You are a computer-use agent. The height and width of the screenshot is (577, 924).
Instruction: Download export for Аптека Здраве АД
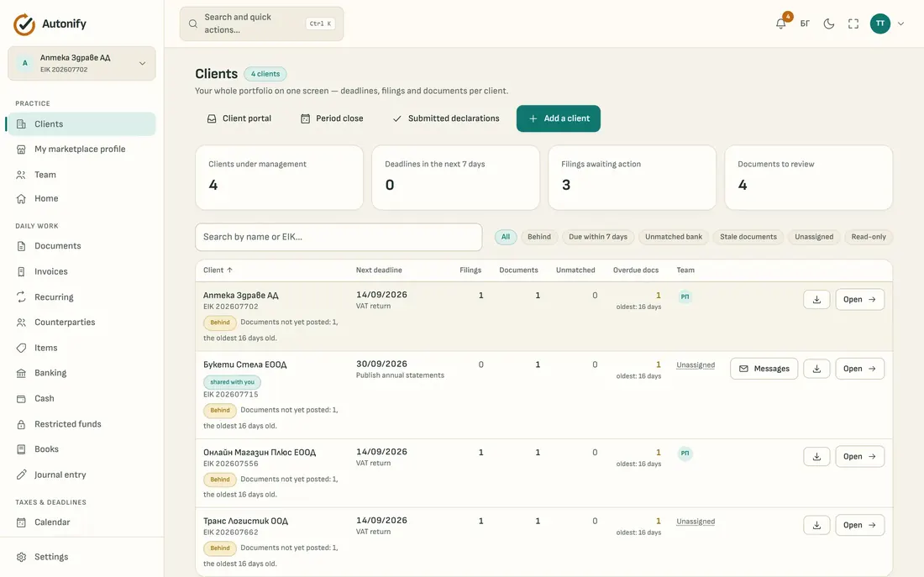tap(816, 299)
